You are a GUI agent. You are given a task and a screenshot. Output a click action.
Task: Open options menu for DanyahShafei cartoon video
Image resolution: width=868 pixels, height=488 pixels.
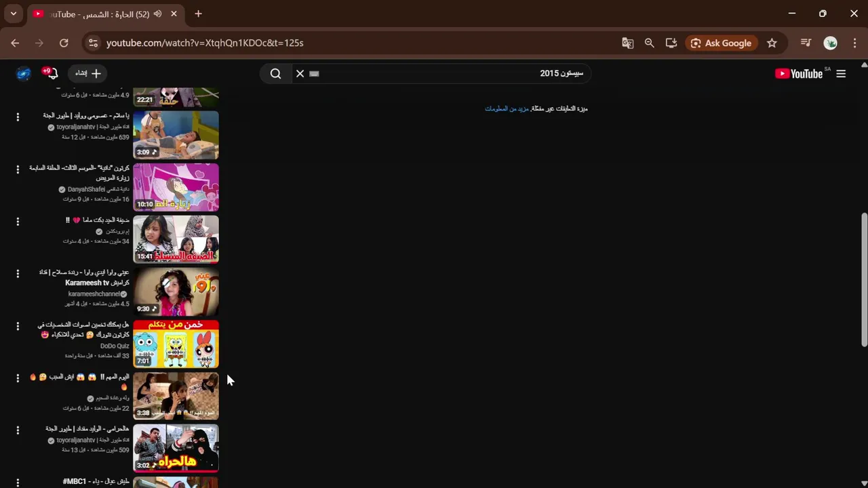[x=18, y=169]
